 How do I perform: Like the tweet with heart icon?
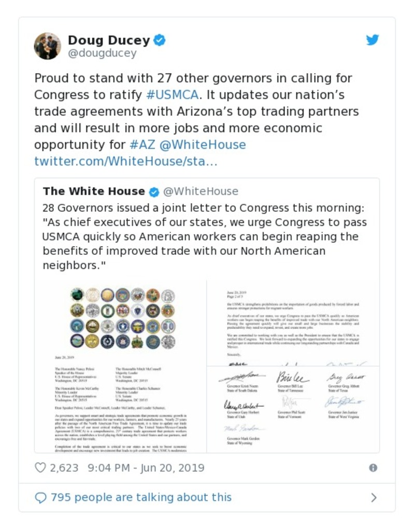point(40,468)
